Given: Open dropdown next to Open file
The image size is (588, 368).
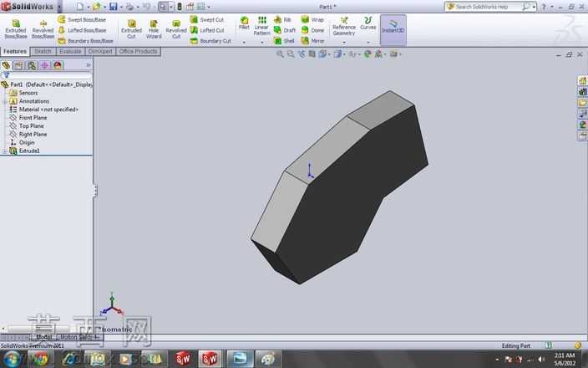Looking at the screenshot, I should (104, 7).
